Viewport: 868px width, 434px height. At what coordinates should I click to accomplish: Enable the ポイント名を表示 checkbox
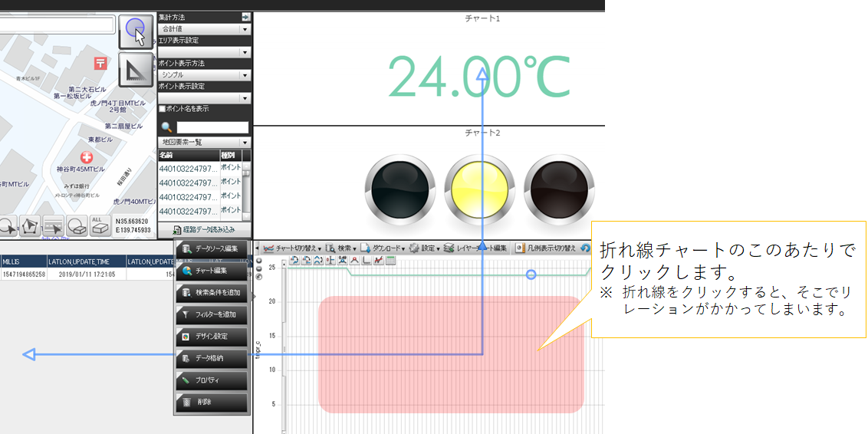163,109
